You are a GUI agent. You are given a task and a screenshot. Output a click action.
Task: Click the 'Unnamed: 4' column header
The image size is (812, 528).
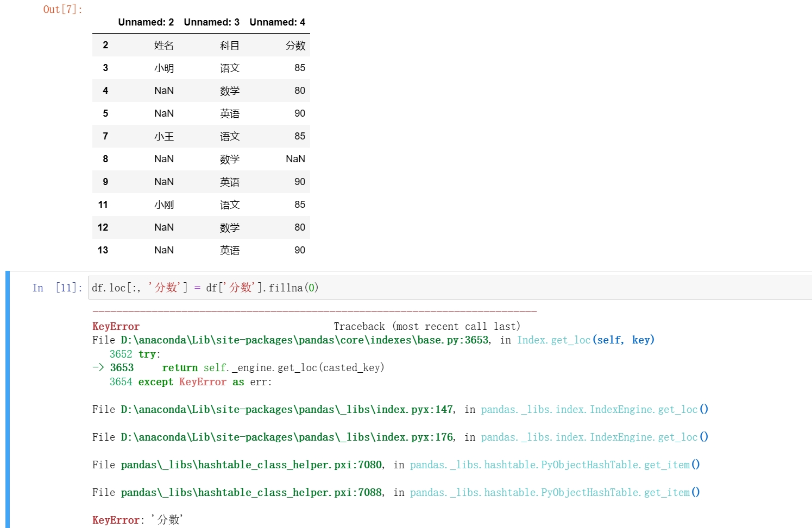pyautogui.click(x=277, y=22)
